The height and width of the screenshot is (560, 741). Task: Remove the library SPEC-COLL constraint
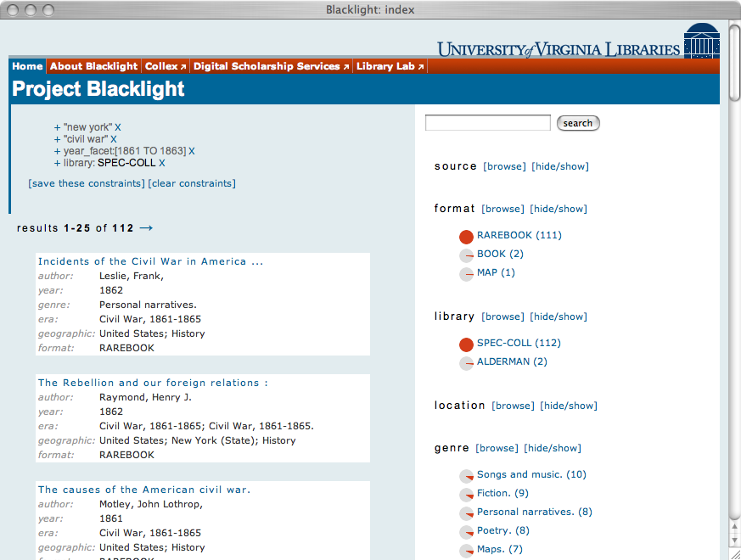tap(161, 163)
